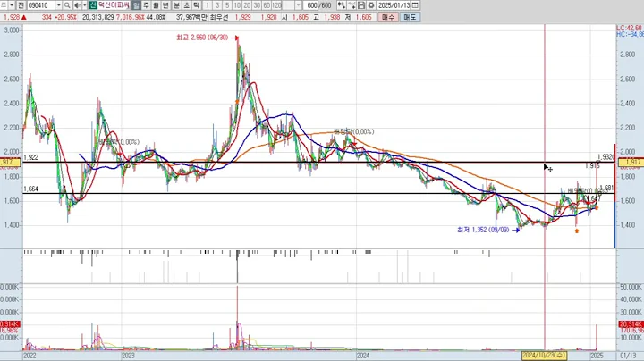Open dropdown after the 120 interval
The width and height of the screenshot is (644, 361).
(x=298, y=5)
